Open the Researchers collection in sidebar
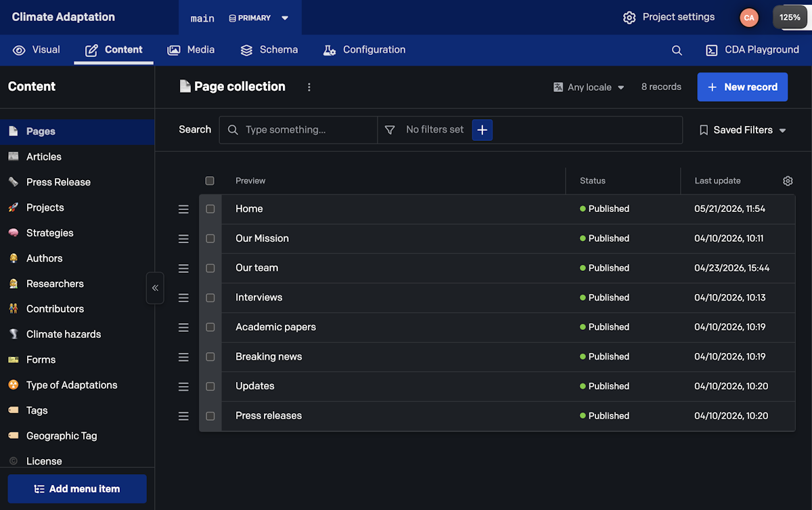This screenshot has height=510, width=812. 77,284
